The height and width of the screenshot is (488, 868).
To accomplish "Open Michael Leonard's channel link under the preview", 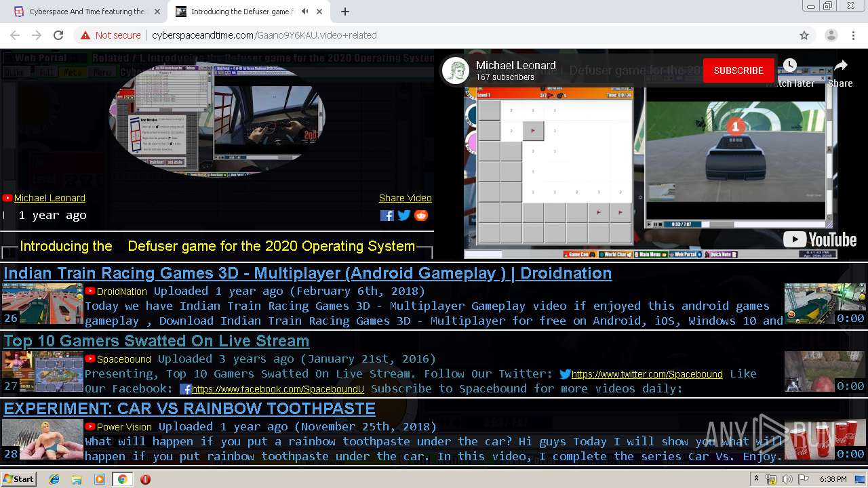I will [x=50, y=198].
